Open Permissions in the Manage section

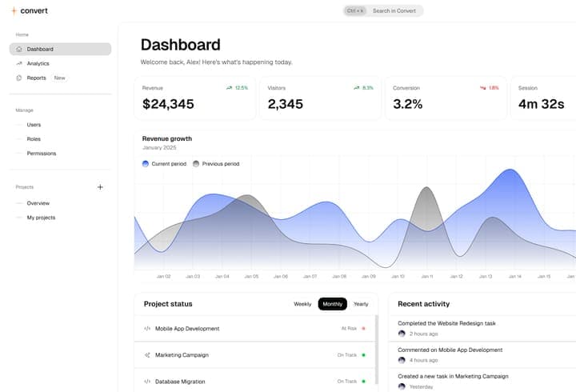click(x=42, y=154)
